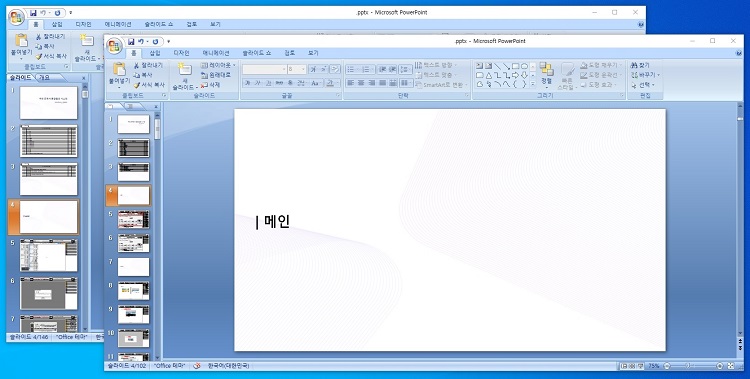Select the text box shape in the gallery
The height and width of the screenshot is (379, 750).
(x=480, y=66)
